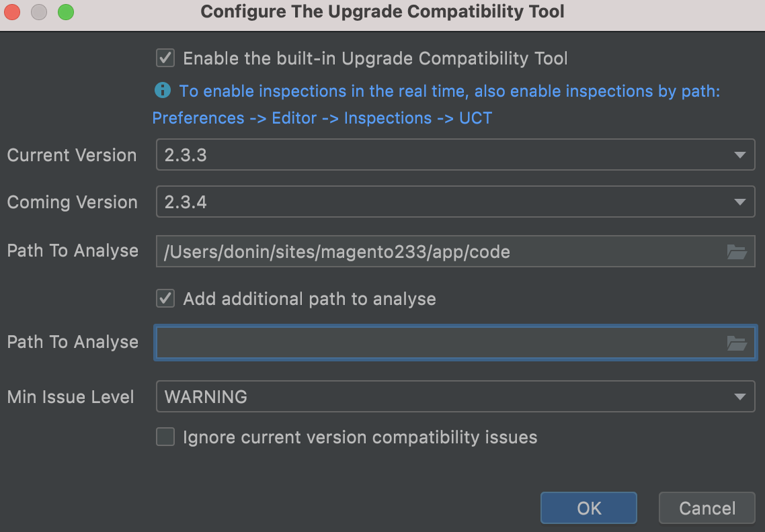Click the OK button

(x=588, y=508)
